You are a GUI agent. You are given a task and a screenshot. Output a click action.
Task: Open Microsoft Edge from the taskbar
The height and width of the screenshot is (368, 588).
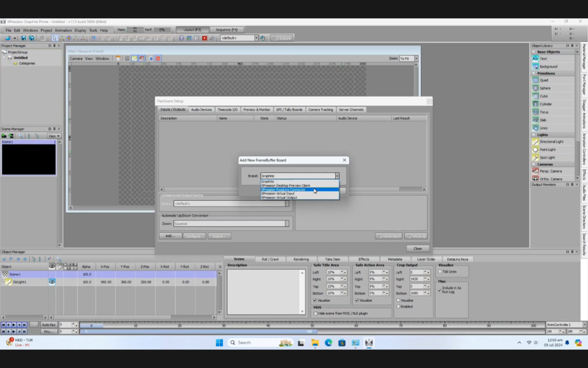point(328,343)
